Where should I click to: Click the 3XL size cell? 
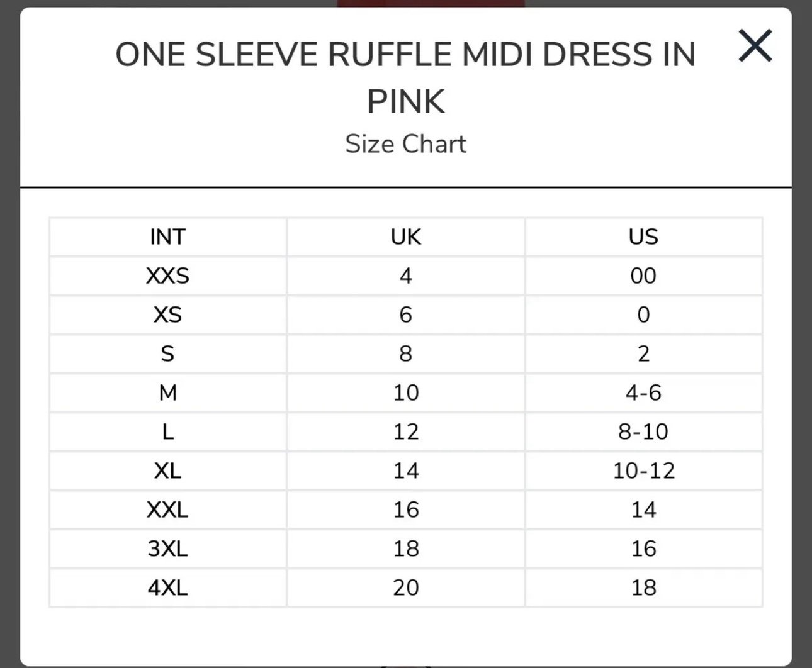pyautogui.click(x=168, y=549)
